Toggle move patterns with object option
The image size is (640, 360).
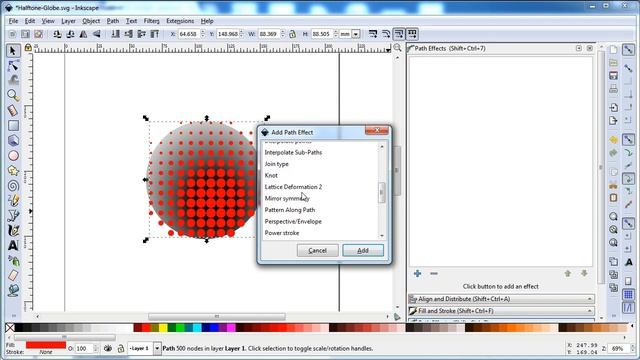[x=412, y=34]
